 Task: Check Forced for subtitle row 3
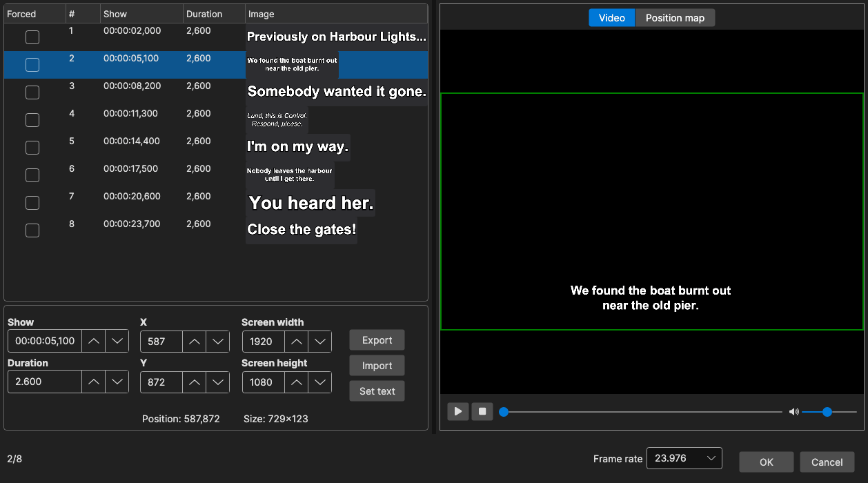point(32,92)
